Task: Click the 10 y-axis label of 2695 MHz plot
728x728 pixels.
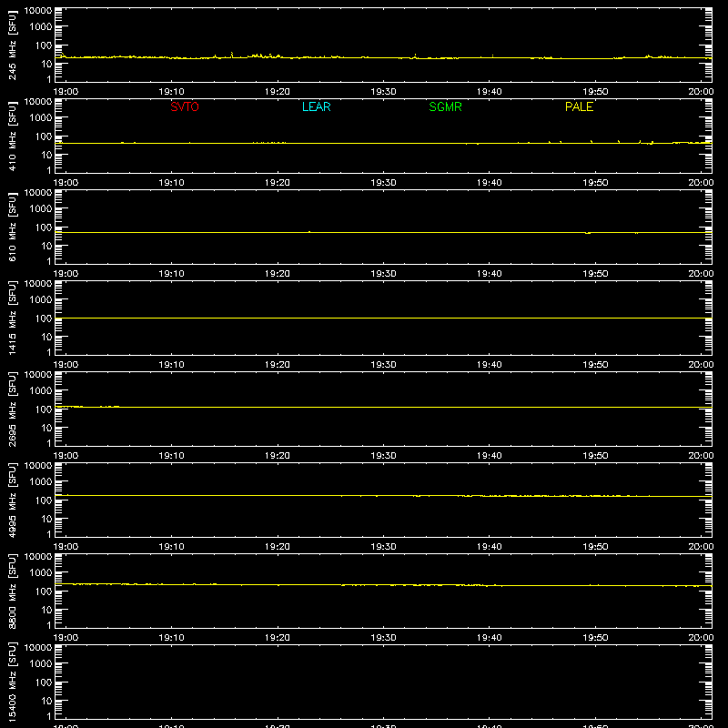Action: coord(47,428)
